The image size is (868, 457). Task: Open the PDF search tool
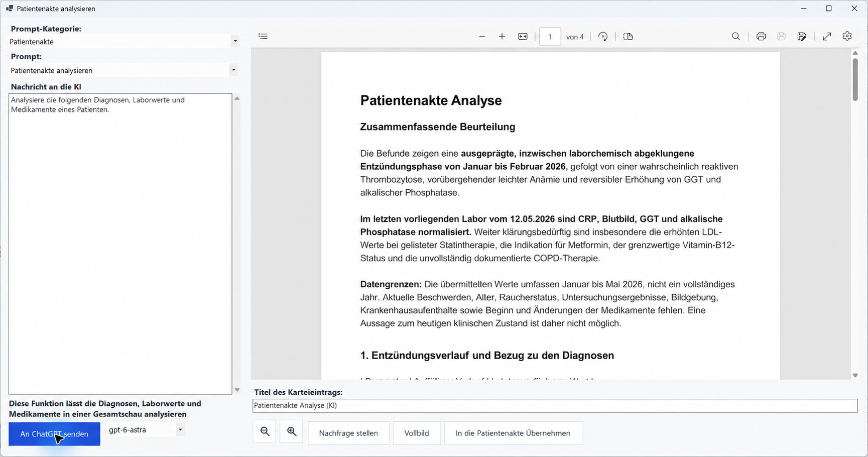point(736,36)
